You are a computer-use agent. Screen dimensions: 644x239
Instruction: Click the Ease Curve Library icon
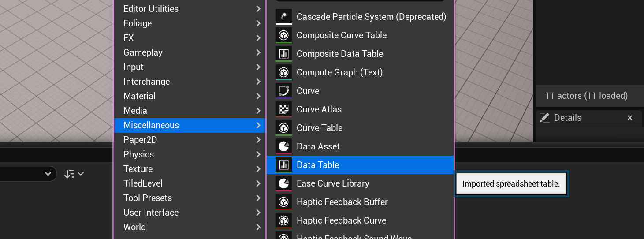coord(284,183)
